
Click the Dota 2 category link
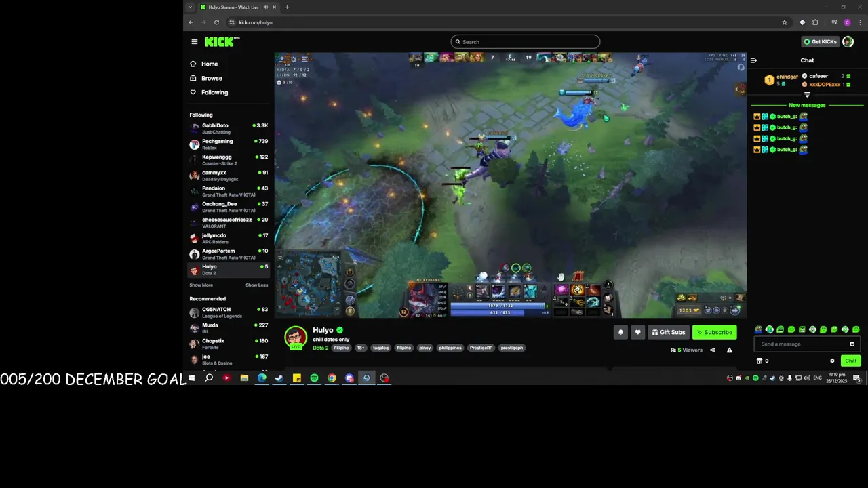tap(320, 348)
